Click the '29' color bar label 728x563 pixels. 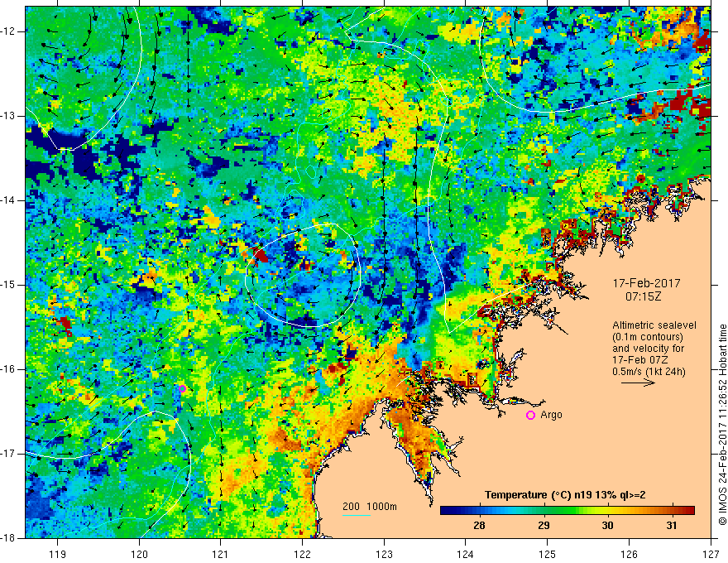544,526
